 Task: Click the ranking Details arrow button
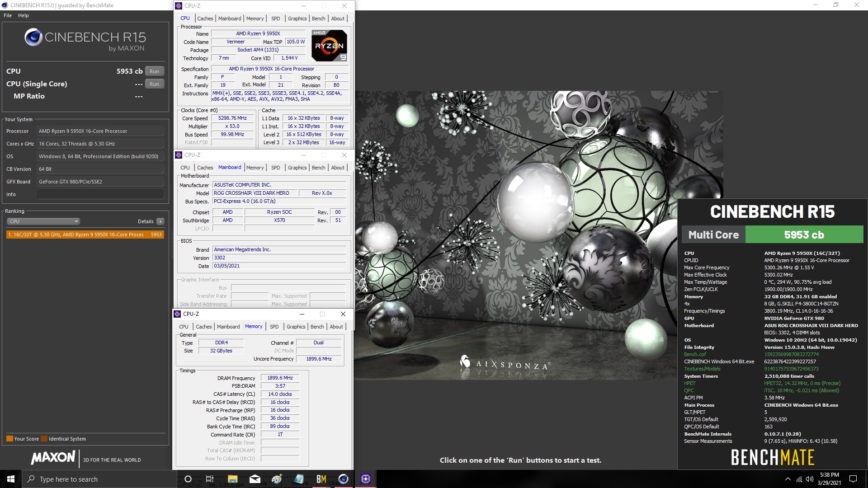(x=160, y=221)
